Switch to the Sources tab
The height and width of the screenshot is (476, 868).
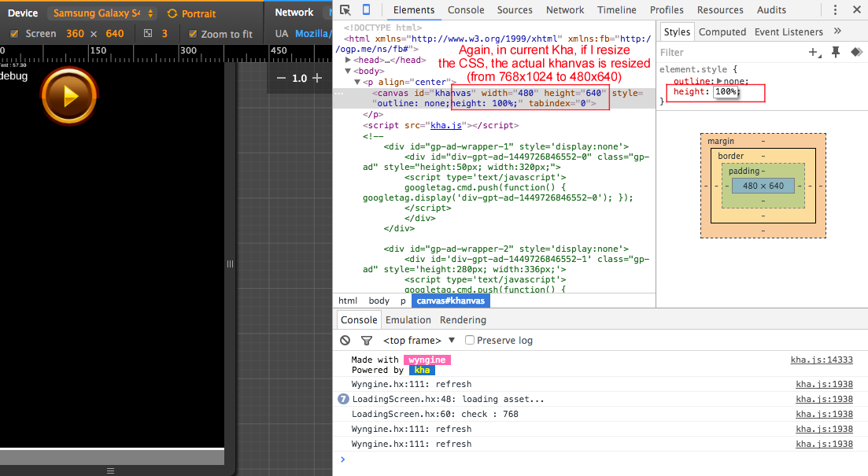click(514, 10)
